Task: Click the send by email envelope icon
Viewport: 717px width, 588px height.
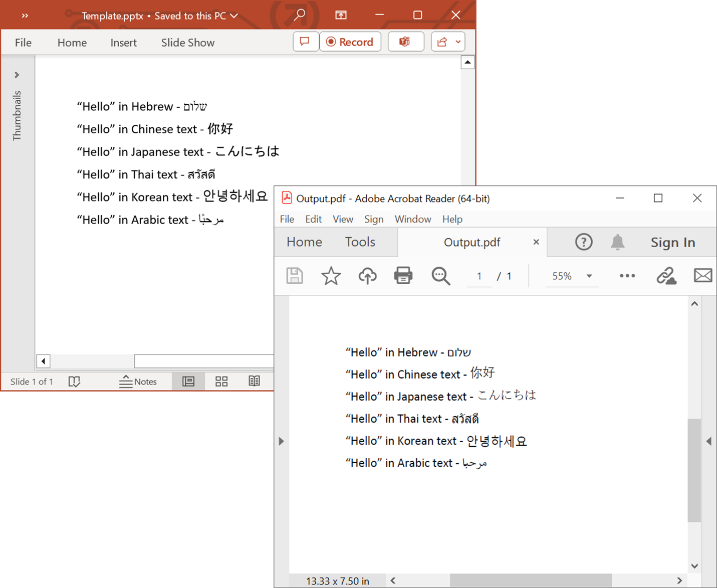Action: [x=703, y=276]
